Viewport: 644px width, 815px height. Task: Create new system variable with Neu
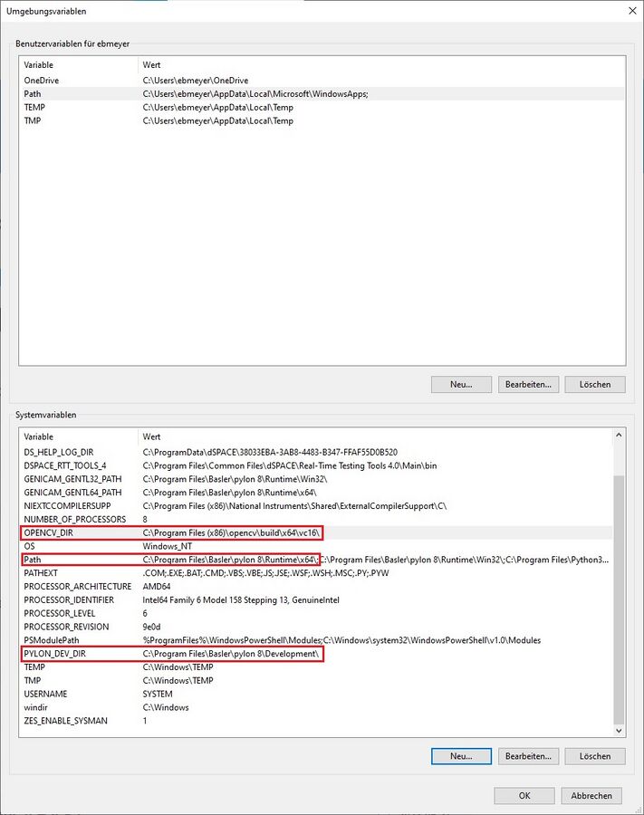[461, 755]
